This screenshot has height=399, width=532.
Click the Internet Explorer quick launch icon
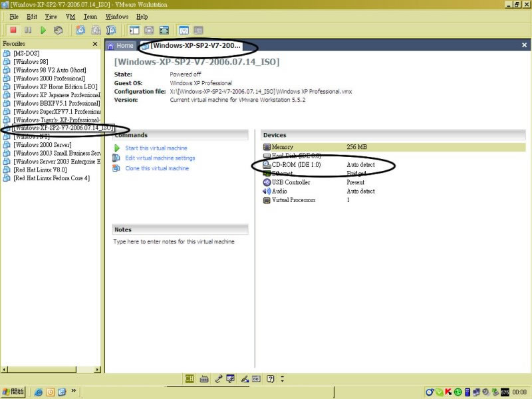pos(39,392)
